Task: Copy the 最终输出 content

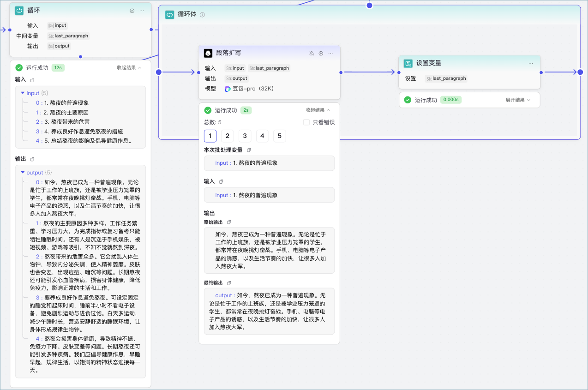Action: [229, 282]
